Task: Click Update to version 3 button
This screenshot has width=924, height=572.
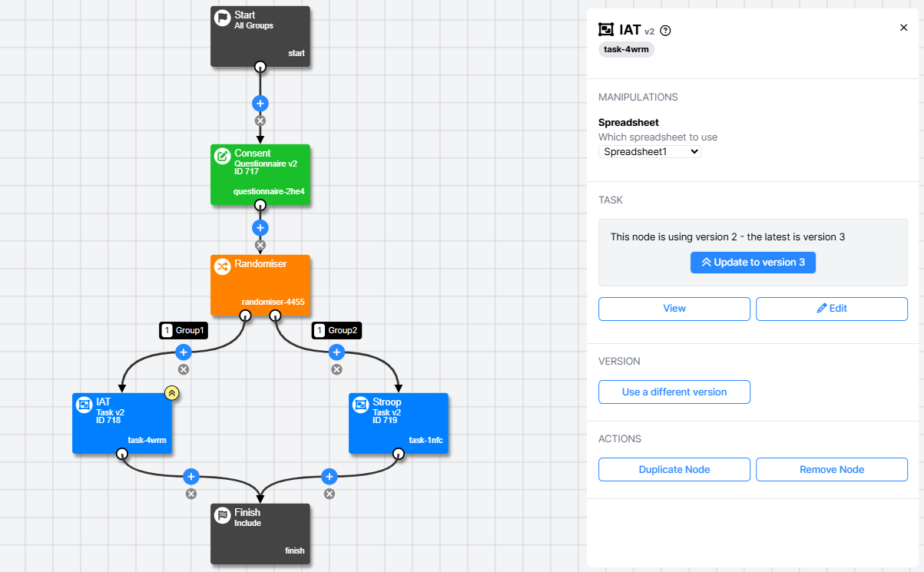Action: click(x=753, y=262)
